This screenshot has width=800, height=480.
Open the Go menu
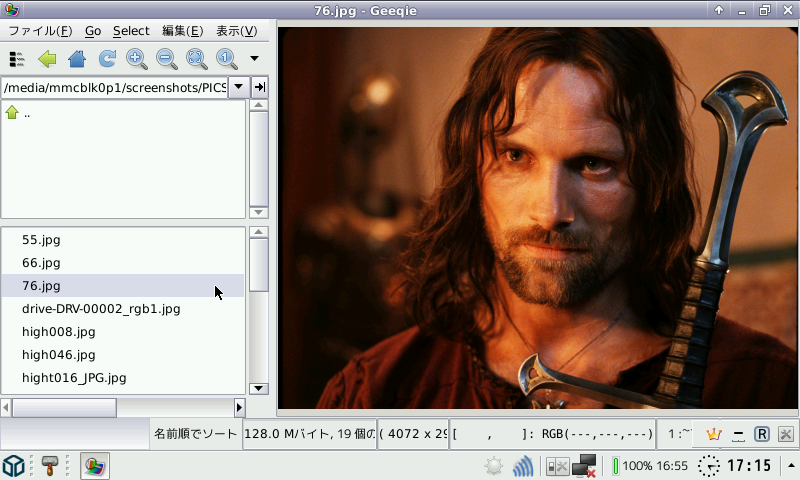point(93,31)
